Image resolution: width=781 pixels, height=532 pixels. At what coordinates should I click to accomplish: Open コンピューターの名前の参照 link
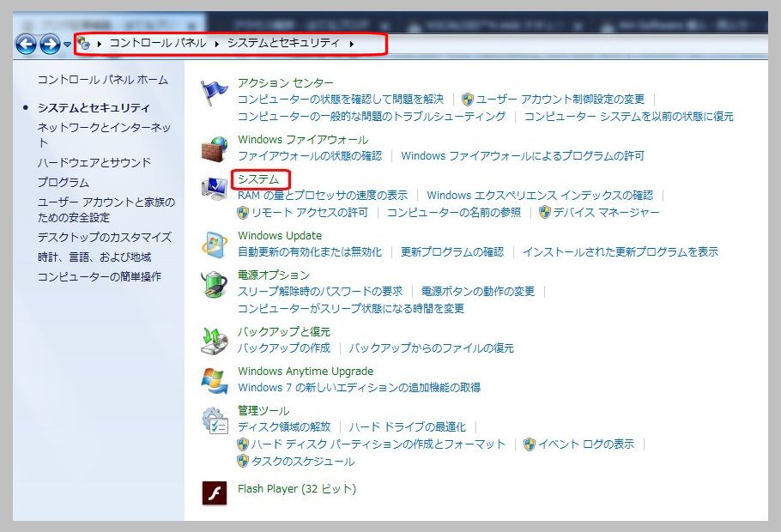coord(454,213)
